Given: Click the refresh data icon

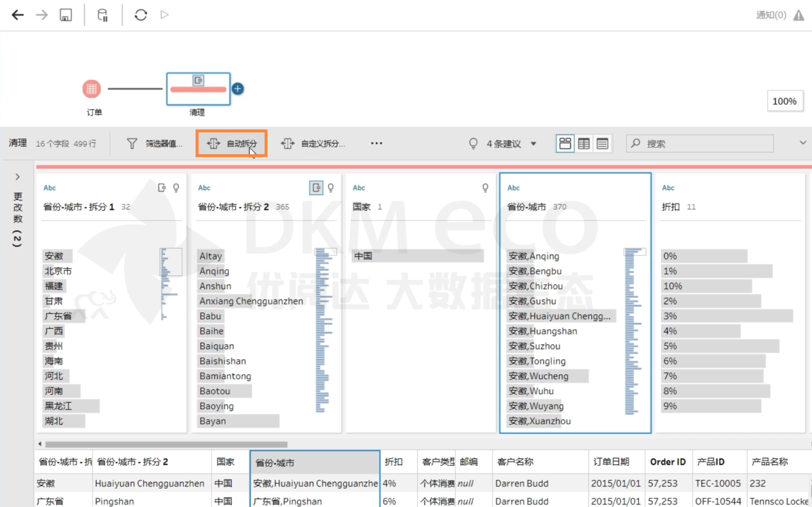Looking at the screenshot, I should click(140, 15).
